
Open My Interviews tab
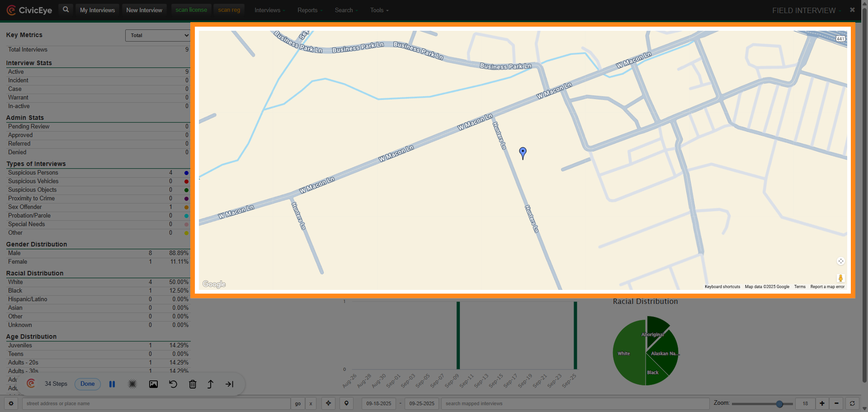pos(97,10)
